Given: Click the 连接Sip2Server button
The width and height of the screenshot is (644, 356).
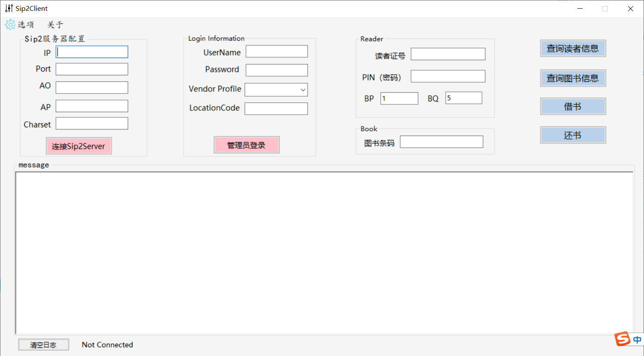Looking at the screenshot, I should pyautogui.click(x=79, y=146).
